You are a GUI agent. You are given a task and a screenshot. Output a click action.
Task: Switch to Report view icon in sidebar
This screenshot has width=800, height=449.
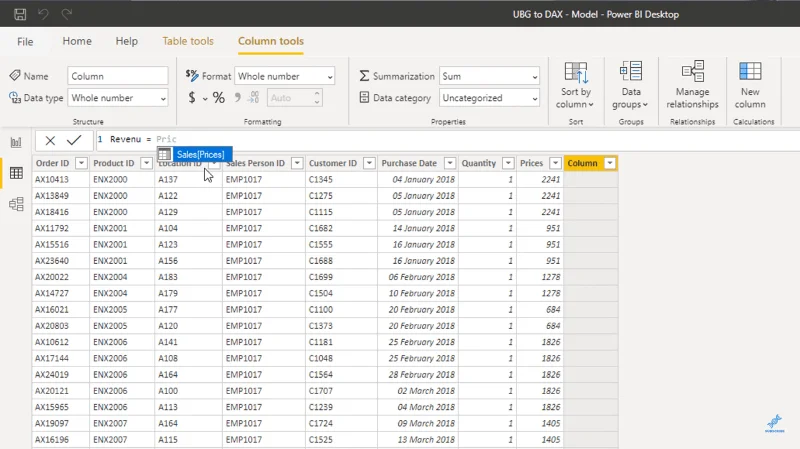click(x=16, y=142)
